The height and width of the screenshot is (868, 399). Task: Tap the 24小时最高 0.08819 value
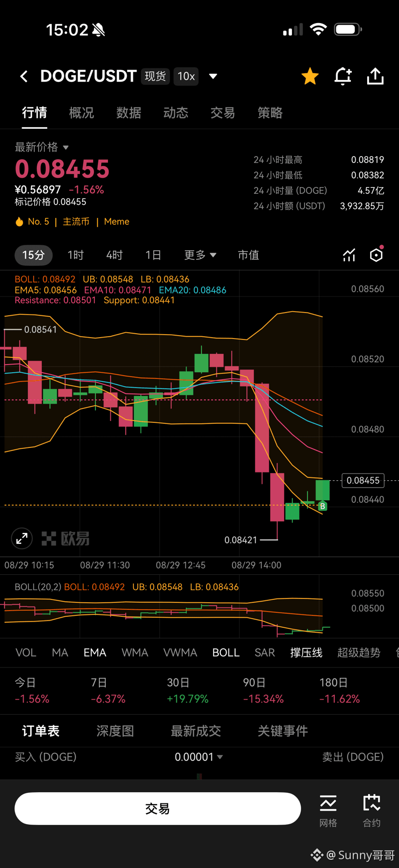367,160
